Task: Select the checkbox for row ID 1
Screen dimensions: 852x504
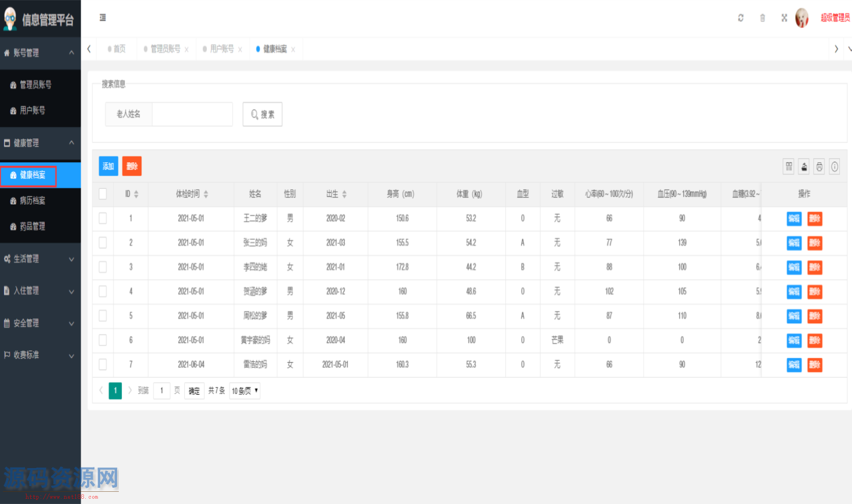Action: coord(103,218)
